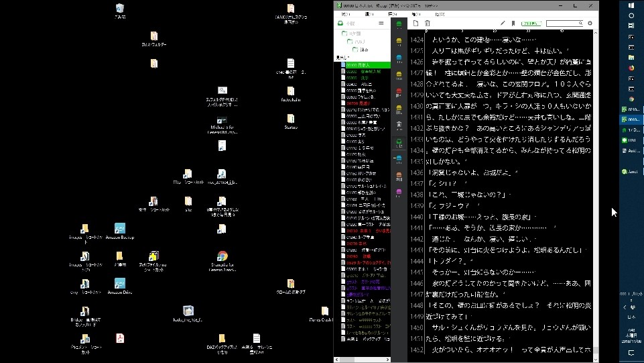Open the first menu in the menu bar
The height and width of the screenshot is (363, 644).
coord(346,13)
